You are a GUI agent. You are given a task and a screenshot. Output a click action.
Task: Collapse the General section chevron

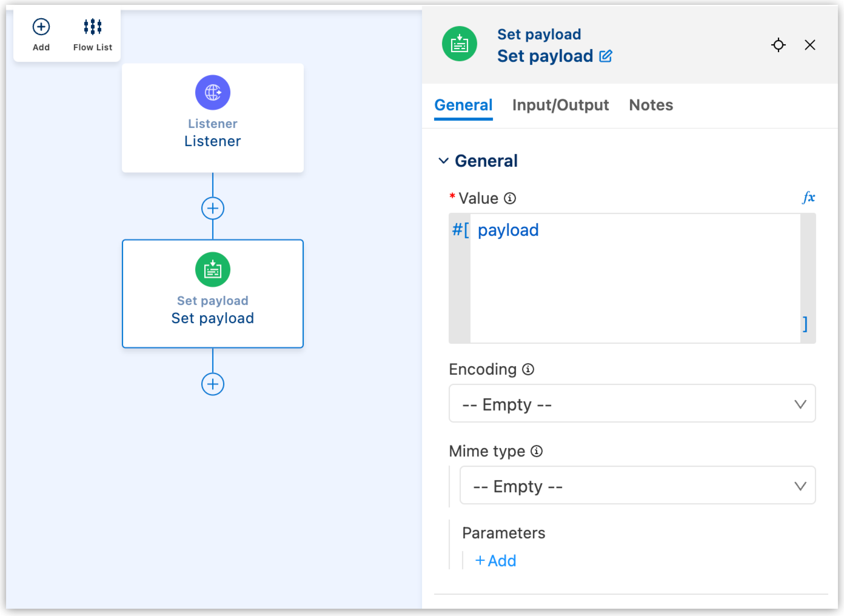click(443, 161)
